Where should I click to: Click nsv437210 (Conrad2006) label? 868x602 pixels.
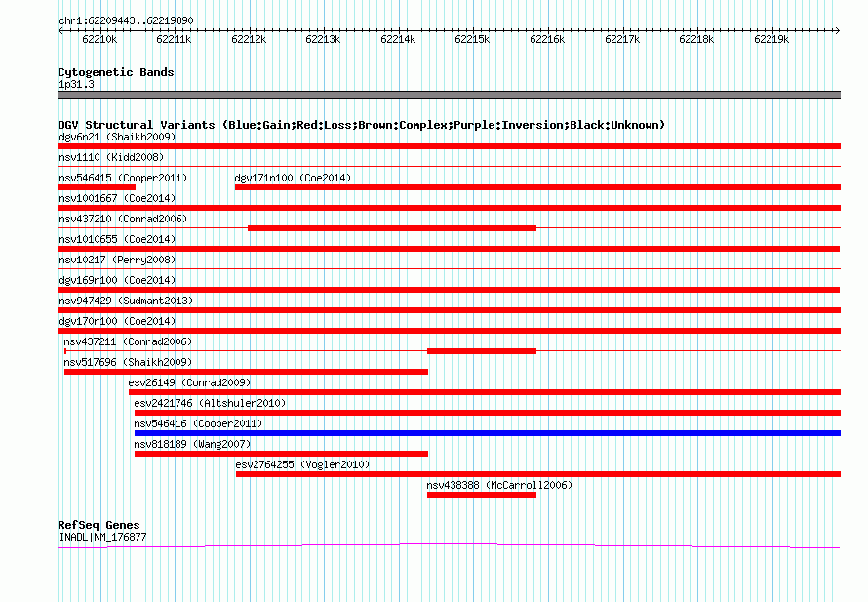click(123, 219)
